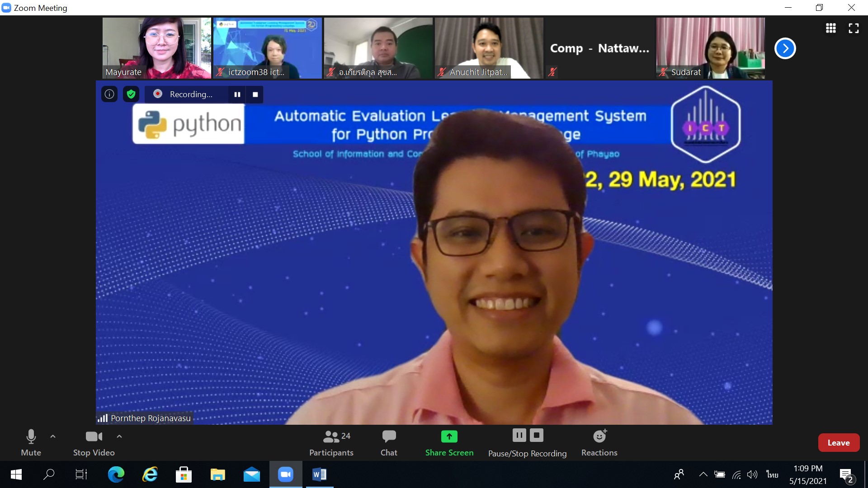Stop recording from bottom toolbar

537,435
